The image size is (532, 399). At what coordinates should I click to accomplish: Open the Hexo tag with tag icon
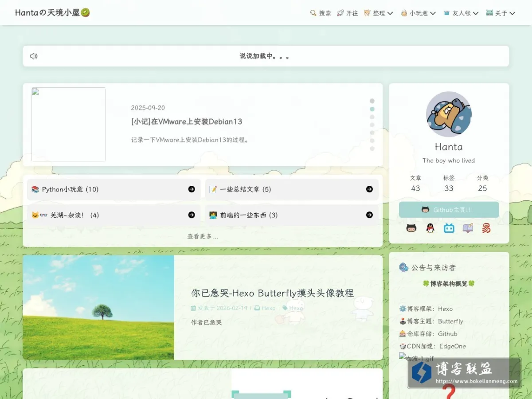click(x=293, y=308)
